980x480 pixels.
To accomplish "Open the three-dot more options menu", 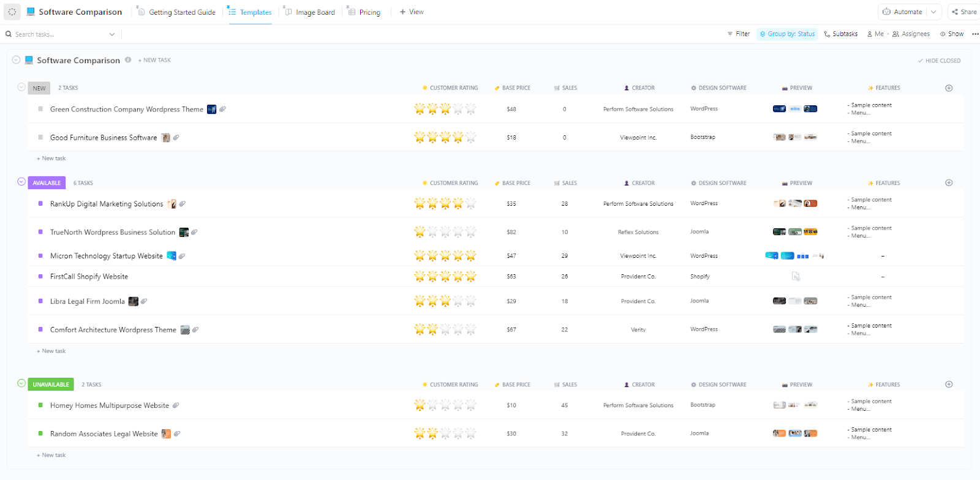I will pyautogui.click(x=975, y=34).
